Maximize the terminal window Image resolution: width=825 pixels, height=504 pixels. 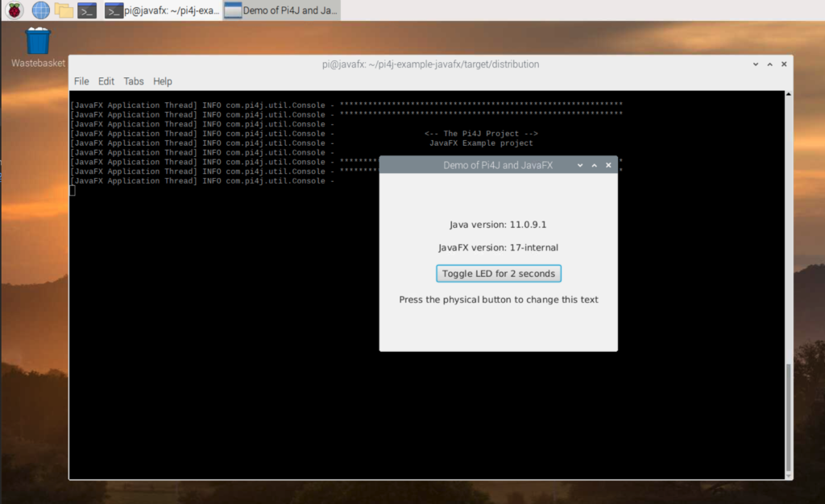[769, 64]
